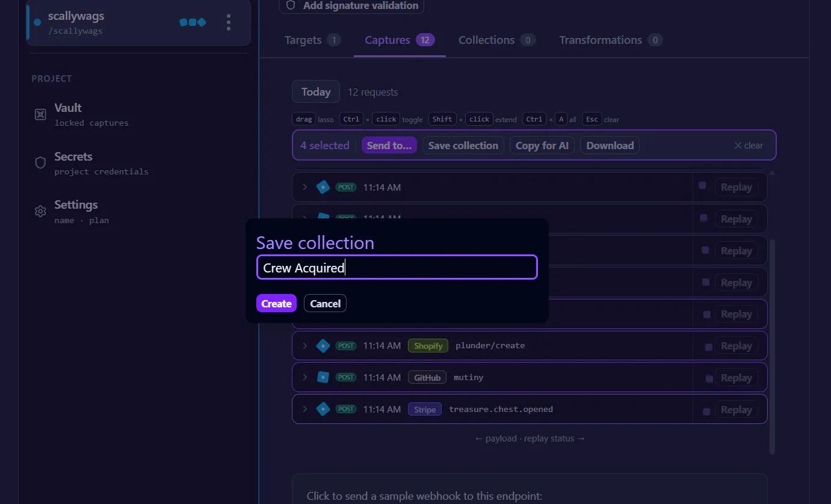Expand the topmost 11:14 AM capture row
Screen dimensions: 831x504
point(305,188)
